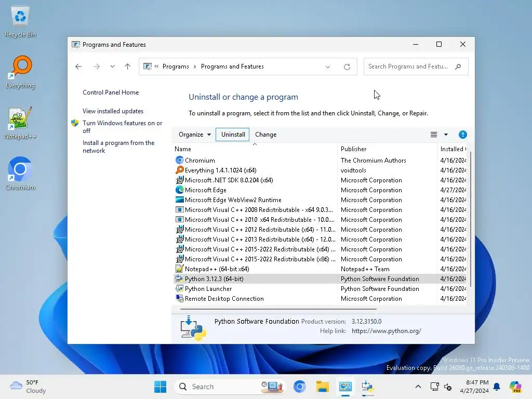
Task: Click Programs in the address breadcrumb
Action: pos(176,66)
